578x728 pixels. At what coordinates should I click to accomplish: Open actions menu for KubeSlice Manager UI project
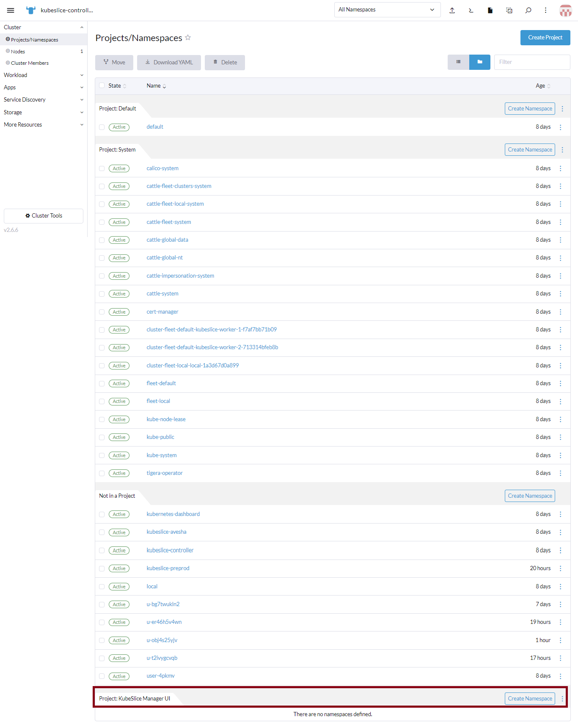[562, 699]
